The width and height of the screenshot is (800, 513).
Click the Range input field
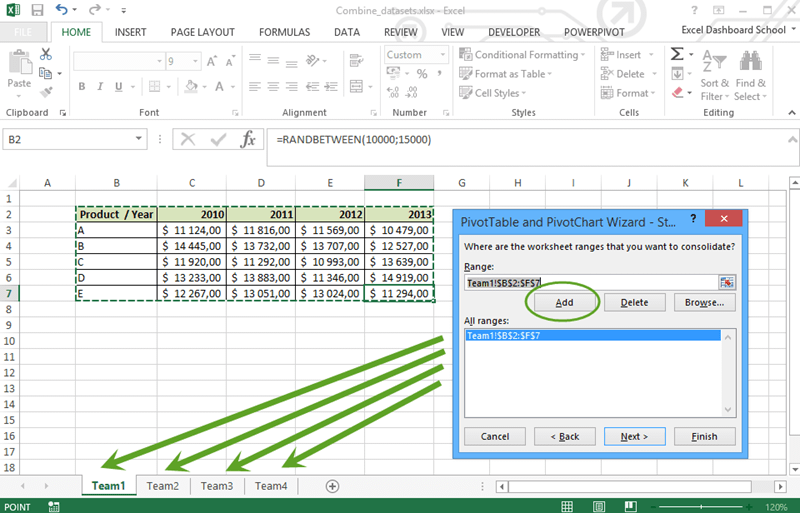click(x=591, y=282)
